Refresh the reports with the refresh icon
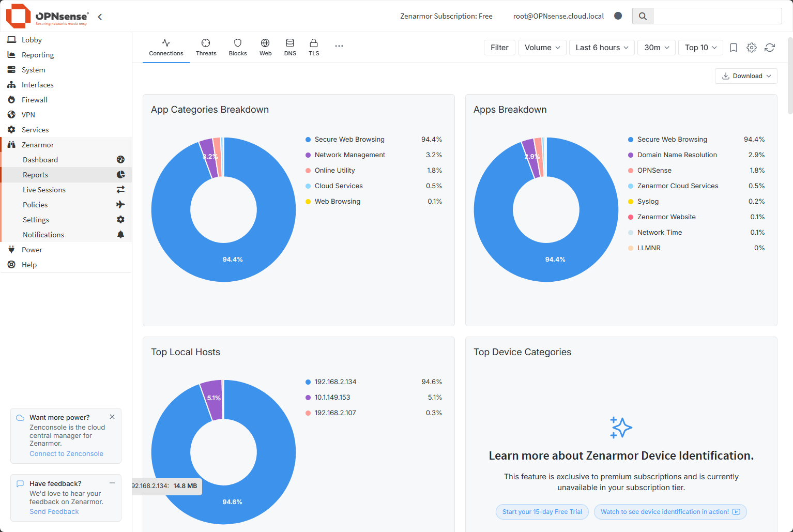The height and width of the screenshot is (532, 793). click(x=770, y=47)
